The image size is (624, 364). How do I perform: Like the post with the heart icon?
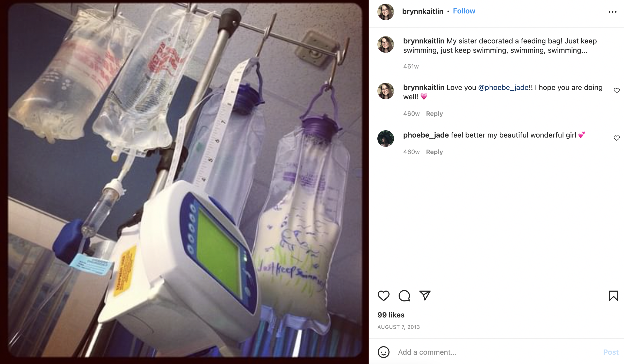pos(383,295)
